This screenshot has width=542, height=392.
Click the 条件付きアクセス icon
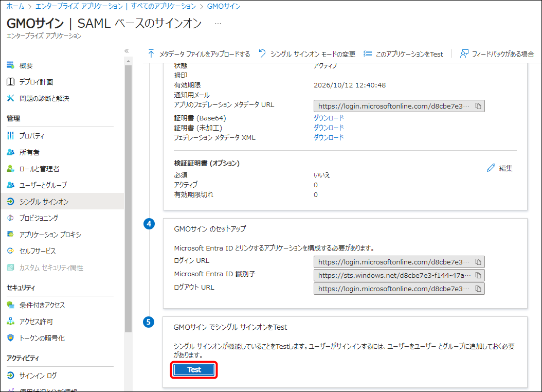[x=10, y=305]
